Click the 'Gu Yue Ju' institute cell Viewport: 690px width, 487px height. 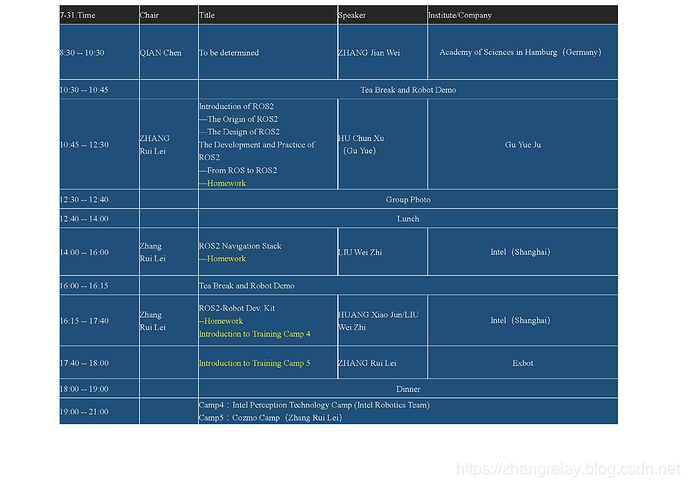(x=522, y=145)
